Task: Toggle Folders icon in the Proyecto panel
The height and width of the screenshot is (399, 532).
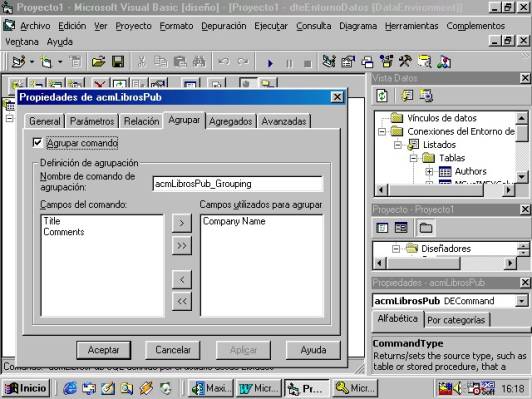Action: (x=426, y=228)
